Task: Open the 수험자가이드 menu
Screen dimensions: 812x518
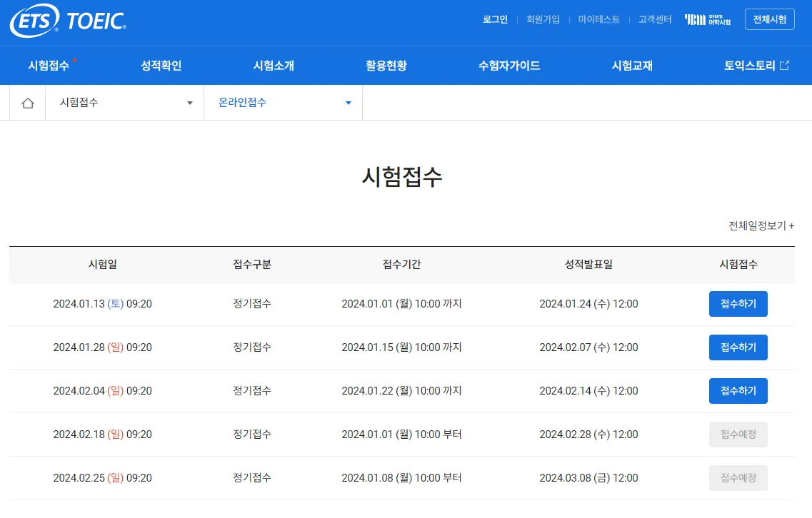Action: (508, 65)
